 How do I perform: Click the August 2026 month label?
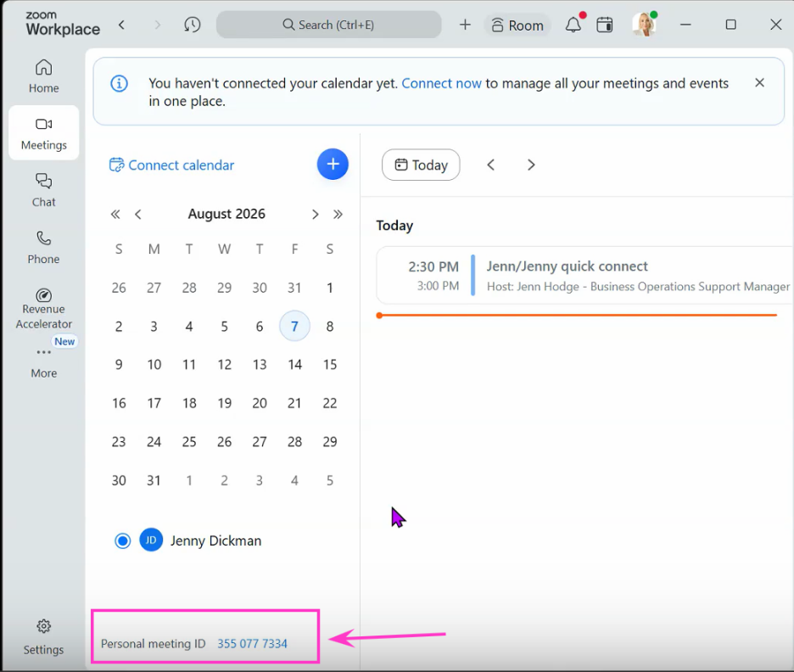[x=226, y=214]
